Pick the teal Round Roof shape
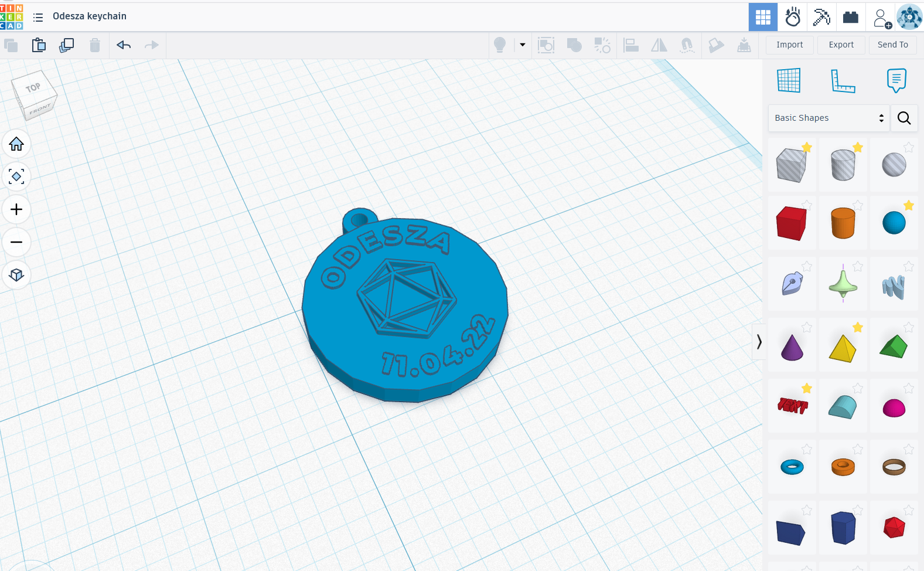This screenshot has width=924, height=571. 843,407
